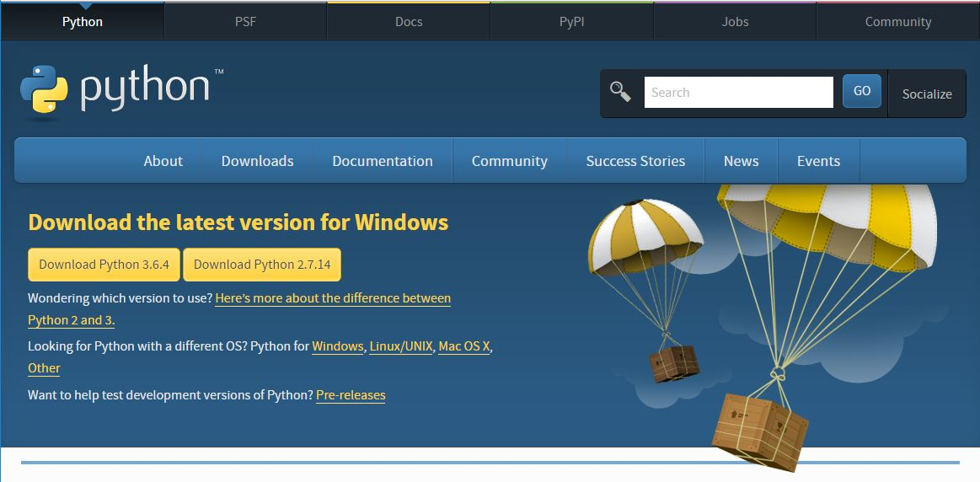Expand the Socialize dropdown

point(927,94)
